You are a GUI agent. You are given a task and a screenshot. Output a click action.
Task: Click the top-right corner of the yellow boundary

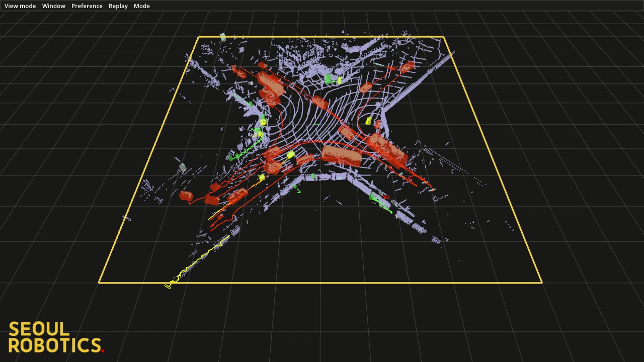(443, 37)
